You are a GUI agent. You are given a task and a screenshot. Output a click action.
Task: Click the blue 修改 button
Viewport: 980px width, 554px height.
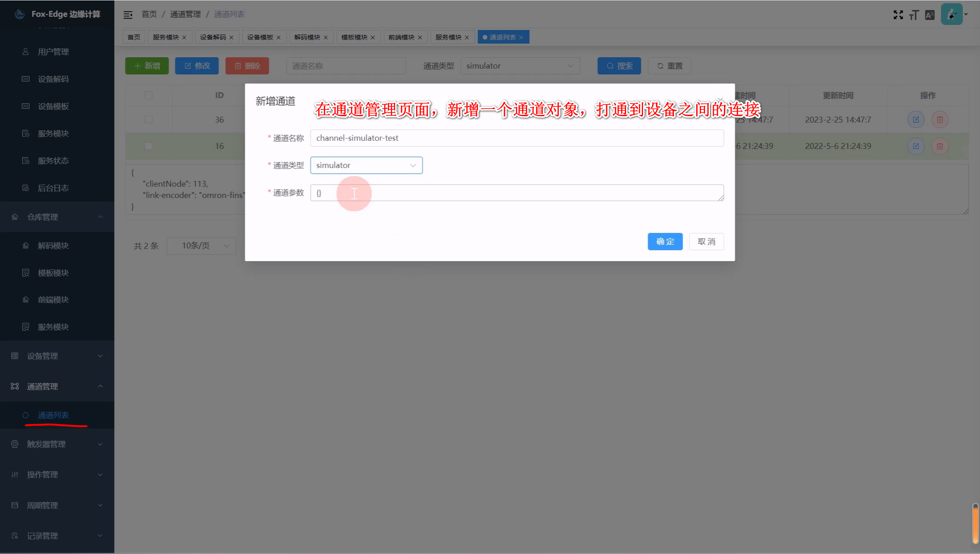(197, 66)
